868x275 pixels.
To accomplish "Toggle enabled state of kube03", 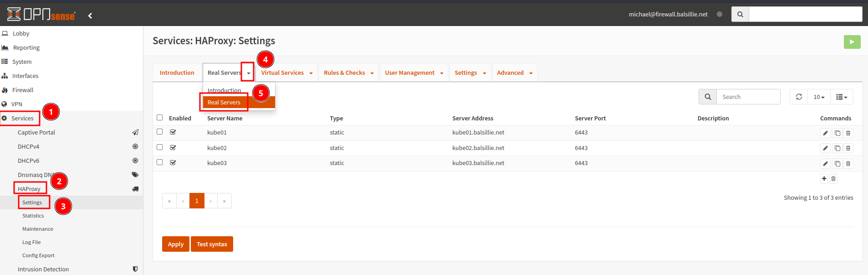I will tap(173, 162).
